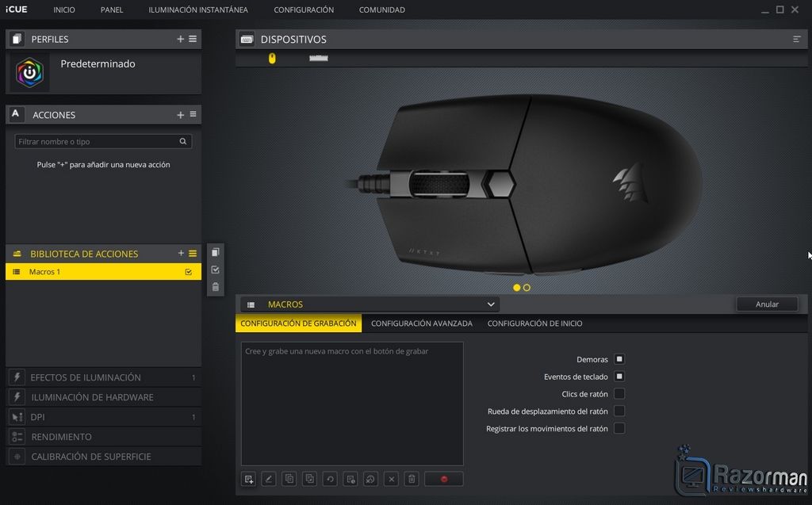Viewport: 812px width, 505px height.
Task: Click the remove-delays icon in macro toolbar
Action: click(371, 479)
